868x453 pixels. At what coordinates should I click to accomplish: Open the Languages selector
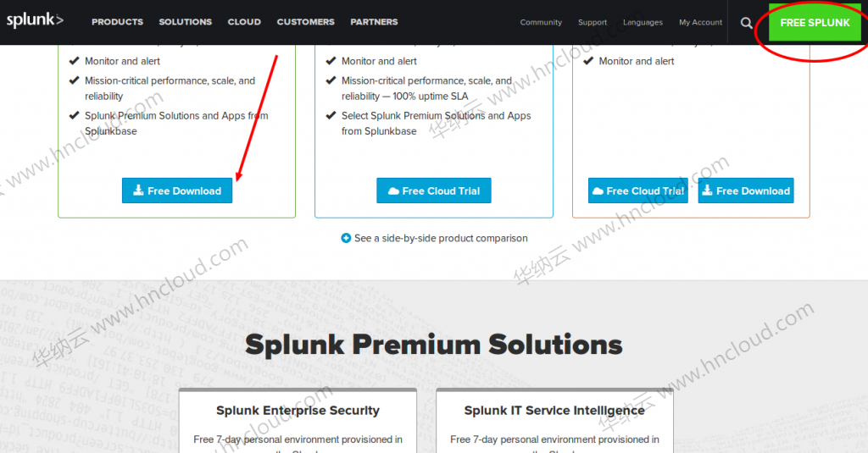tap(643, 22)
